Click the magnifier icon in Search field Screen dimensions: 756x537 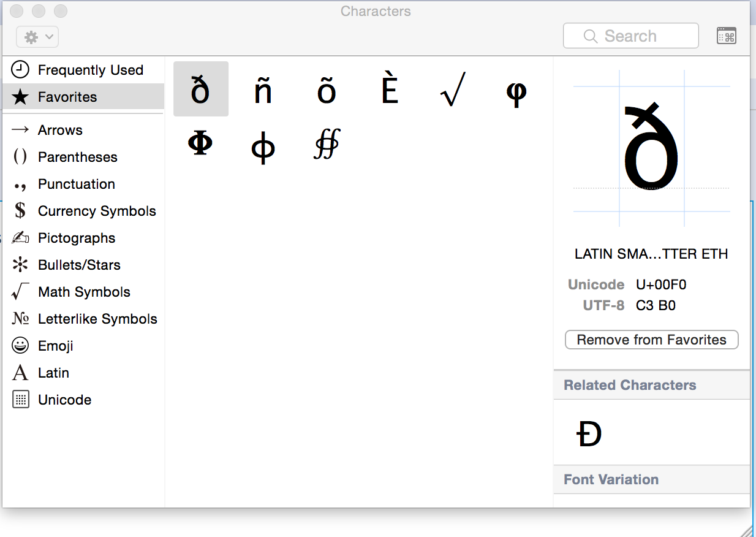pyautogui.click(x=591, y=36)
